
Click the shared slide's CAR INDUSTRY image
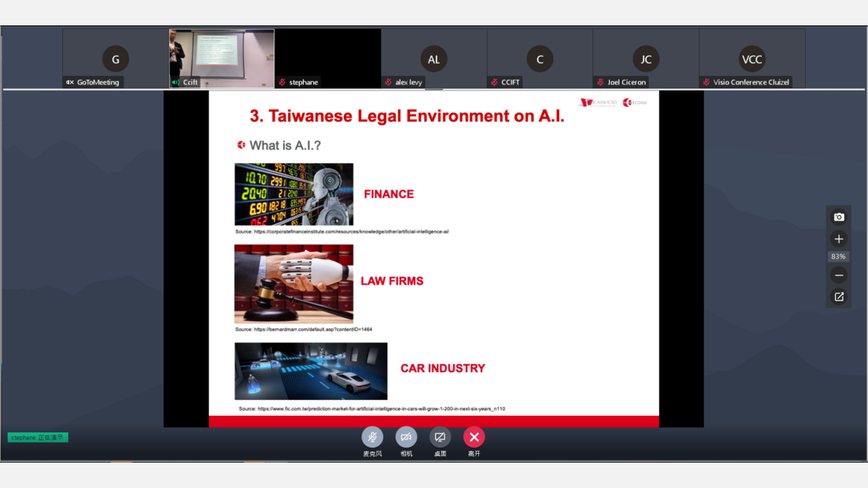(x=311, y=371)
